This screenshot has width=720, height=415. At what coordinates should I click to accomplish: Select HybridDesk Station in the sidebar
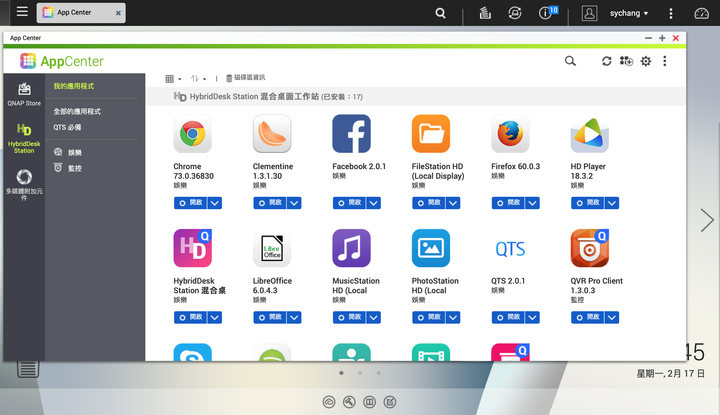coord(24,138)
